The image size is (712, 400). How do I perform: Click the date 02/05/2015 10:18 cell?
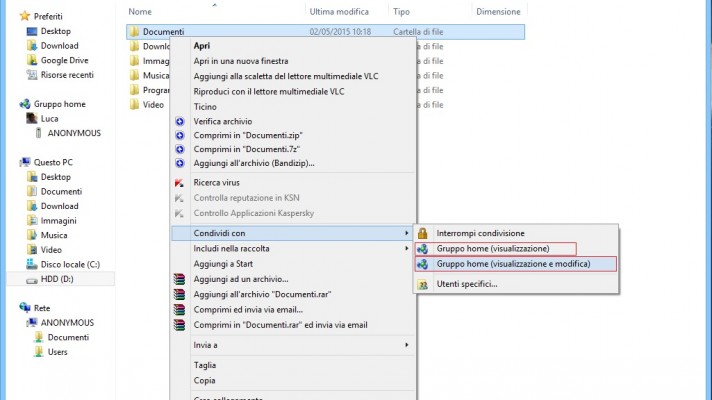pyautogui.click(x=340, y=32)
